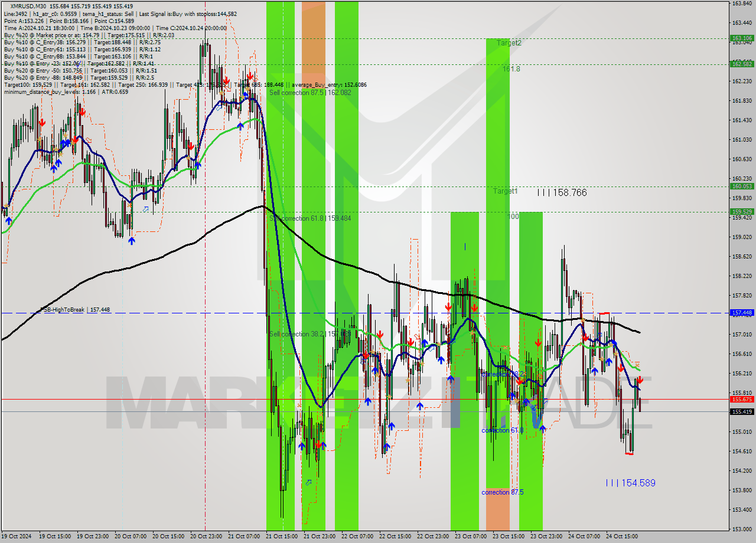Viewport: 756px width, 543px height.
Task: Click the 153.000 price axis label
Action: pyautogui.click(x=742, y=529)
